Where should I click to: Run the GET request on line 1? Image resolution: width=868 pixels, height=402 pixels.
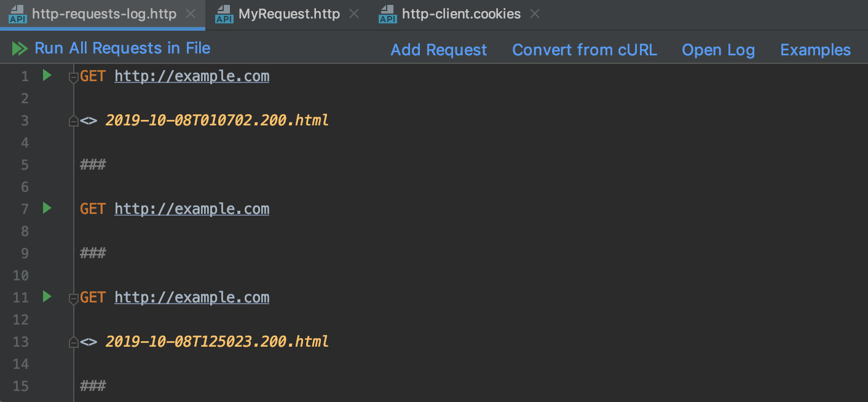47,76
